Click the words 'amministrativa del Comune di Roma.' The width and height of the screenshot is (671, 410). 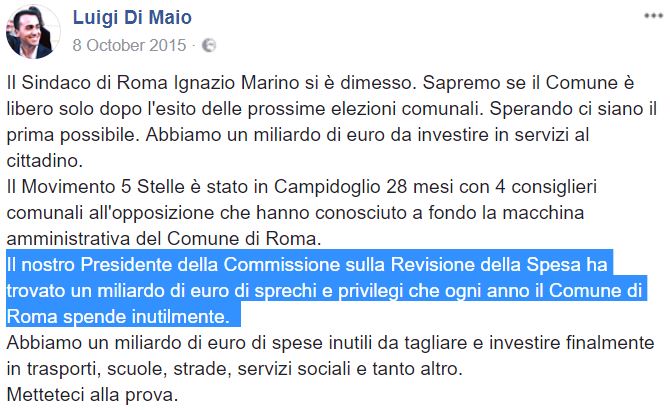164,238
